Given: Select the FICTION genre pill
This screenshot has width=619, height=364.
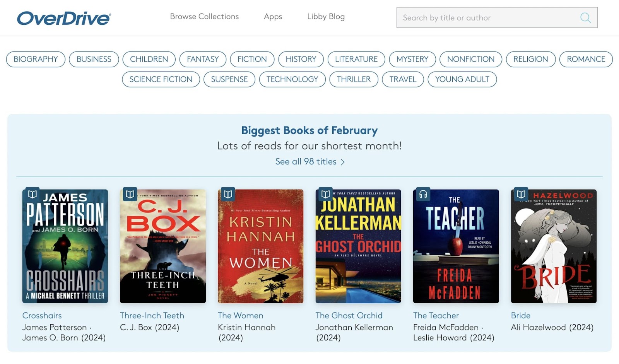Looking at the screenshot, I should (x=252, y=59).
